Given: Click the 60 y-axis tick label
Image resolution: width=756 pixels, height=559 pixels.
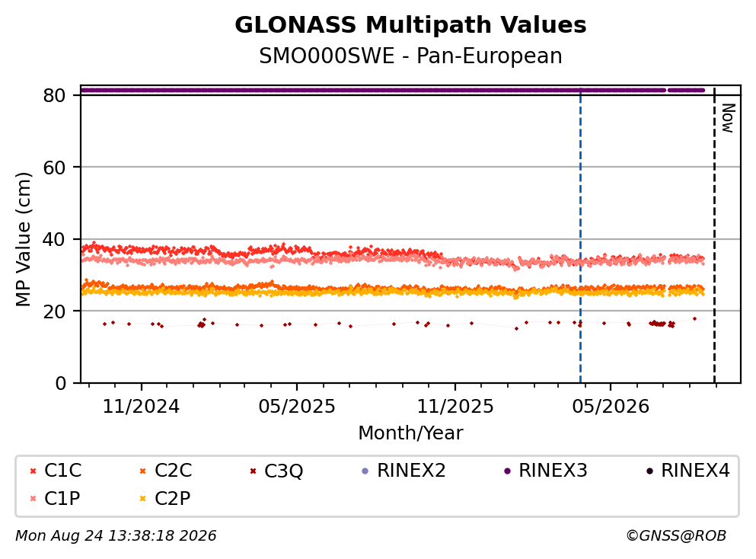Looking at the screenshot, I should coord(55,168).
